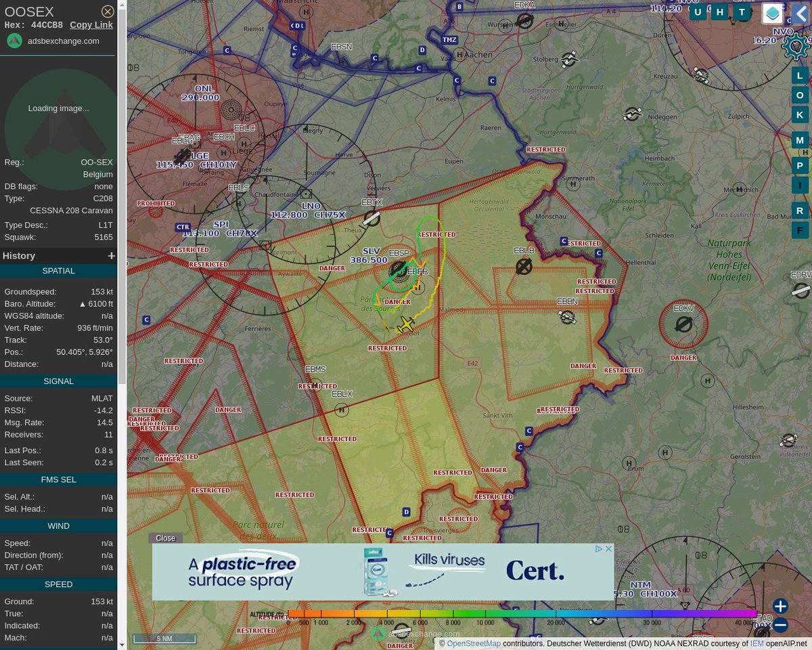Toggle the I button on the right
The height and width of the screenshot is (650, 812).
click(x=800, y=185)
